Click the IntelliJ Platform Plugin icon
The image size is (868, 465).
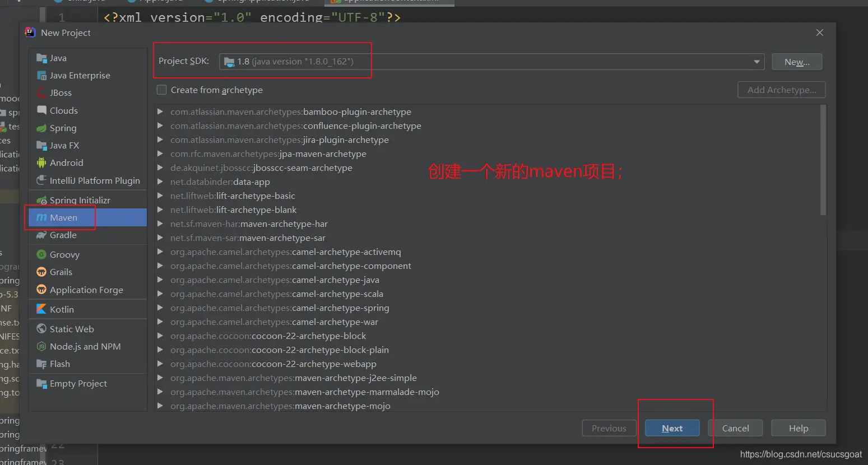41,180
